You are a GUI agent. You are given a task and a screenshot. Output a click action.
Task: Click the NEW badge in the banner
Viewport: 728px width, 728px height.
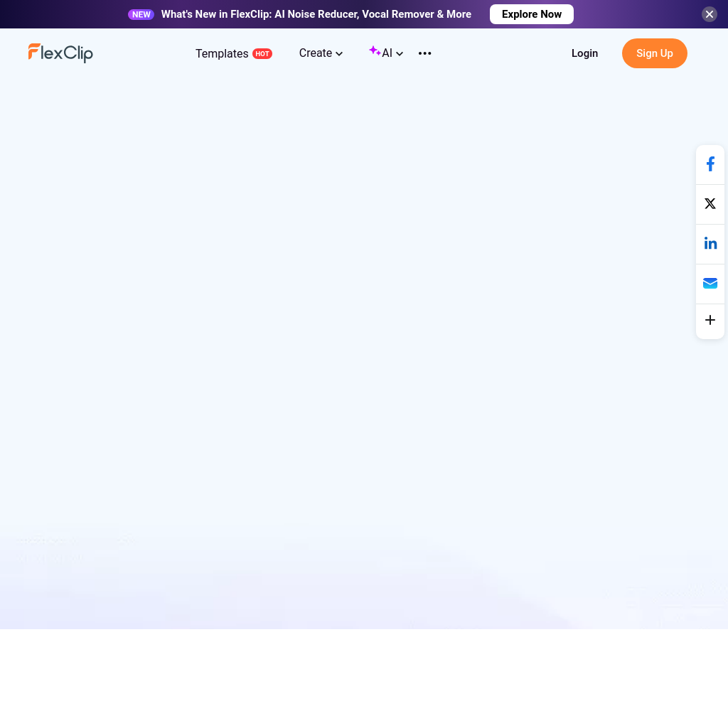[x=141, y=14]
